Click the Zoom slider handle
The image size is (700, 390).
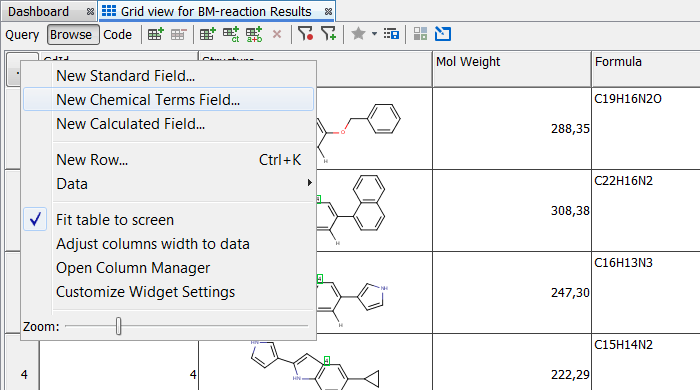118,326
